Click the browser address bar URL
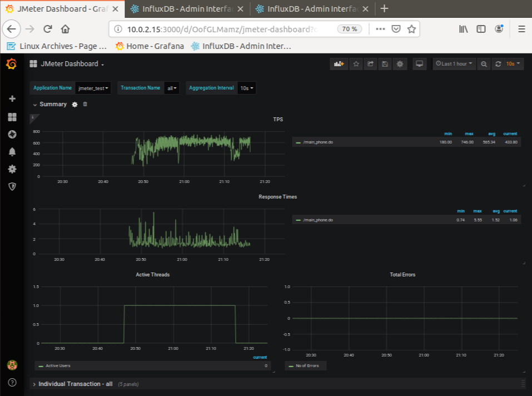This screenshot has height=396, width=532. point(222,29)
